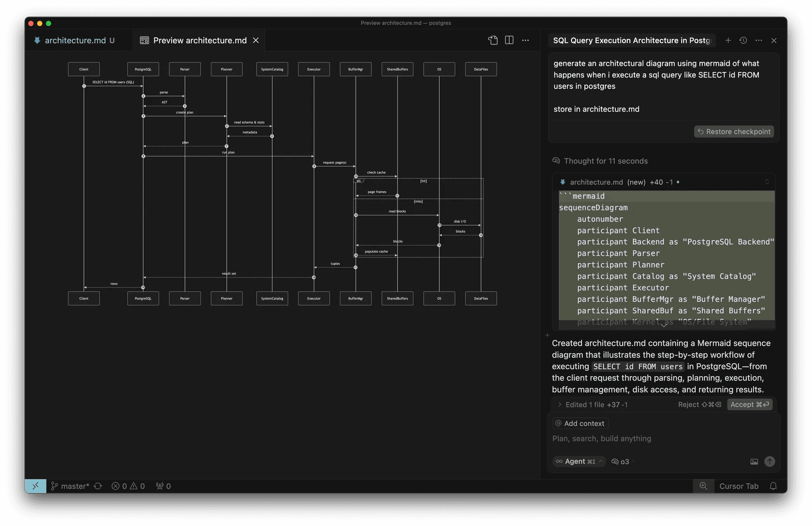Open notifications with the bell icon

[774, 486]
